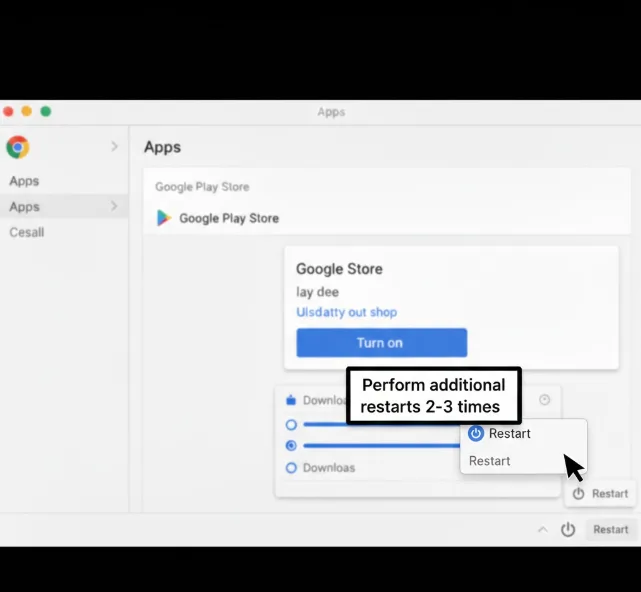
Task: Click the power icon in the bottom bar
Action: (x=568, y=530)
